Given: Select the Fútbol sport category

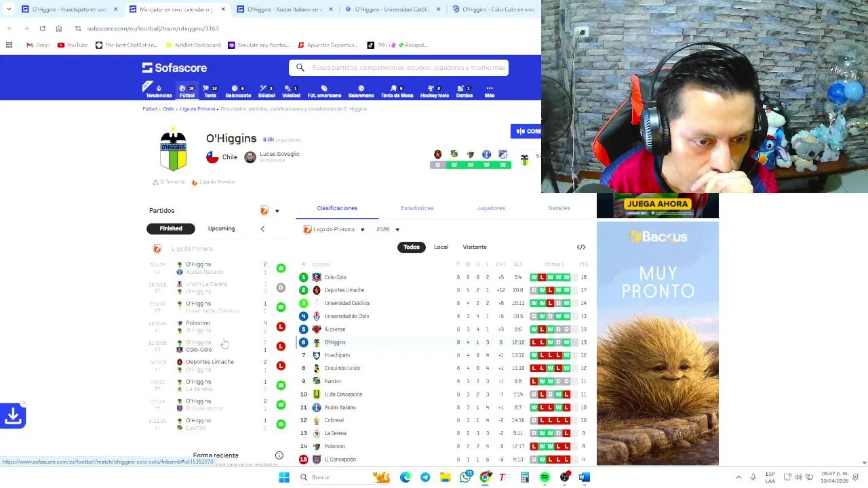Looking at the screenshot, I should point(187,91).
